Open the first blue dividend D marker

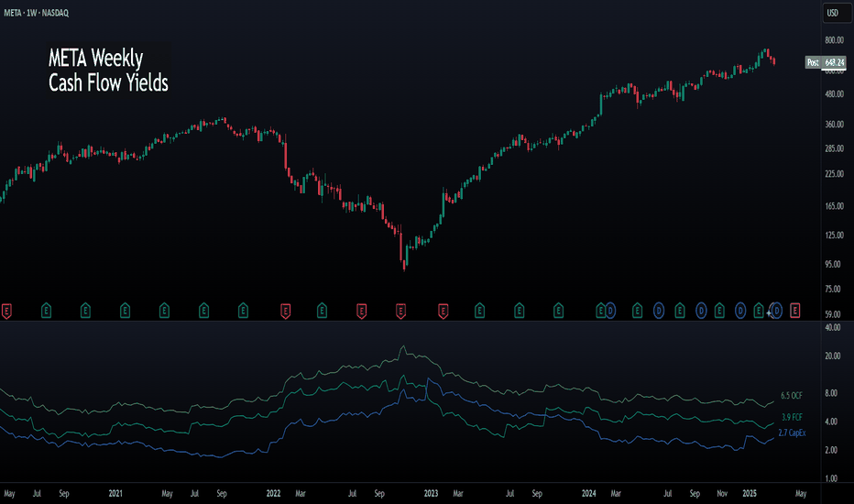pyautogui.click(x=610, y=312)
